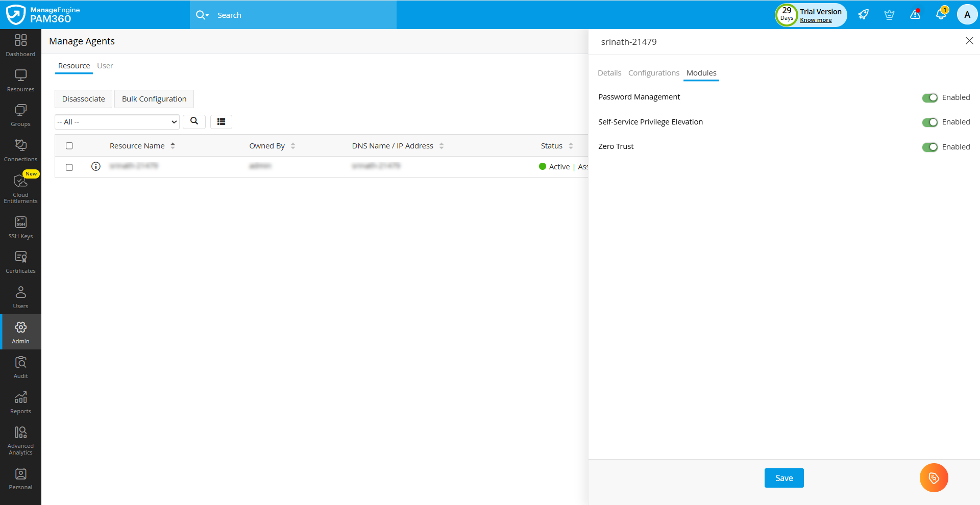Open the search options dropdown arrow
Viewport: 980px width, 505px height.
[x=207, y=15]
